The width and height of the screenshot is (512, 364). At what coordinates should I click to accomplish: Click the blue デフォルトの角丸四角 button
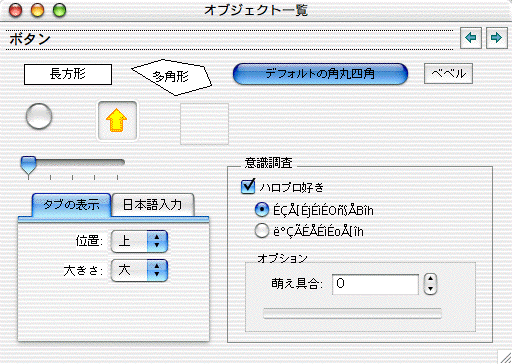(x=320, y=74)
